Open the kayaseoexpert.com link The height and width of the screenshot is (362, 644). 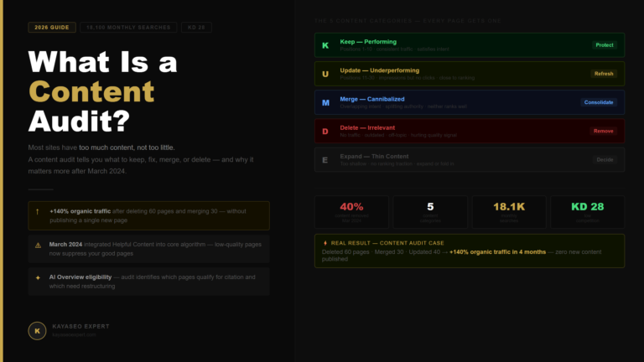[74, 335]
